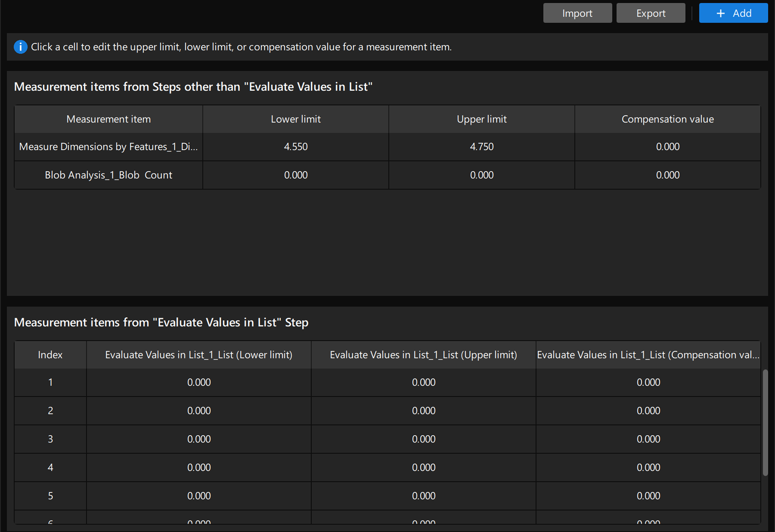Edit compensation value for Index 5

pyautogui.click(x=648, y=496)
